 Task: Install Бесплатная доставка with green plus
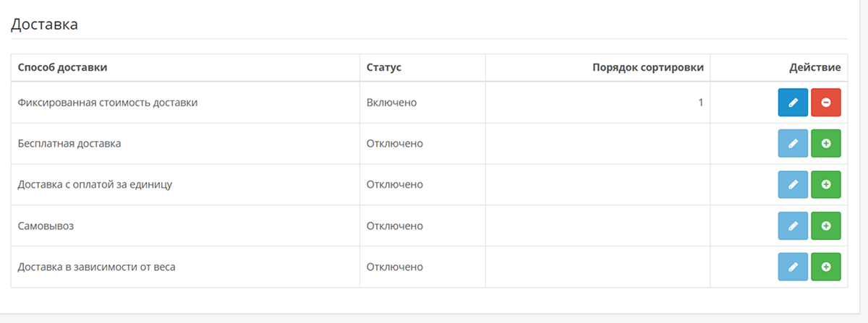826,144
